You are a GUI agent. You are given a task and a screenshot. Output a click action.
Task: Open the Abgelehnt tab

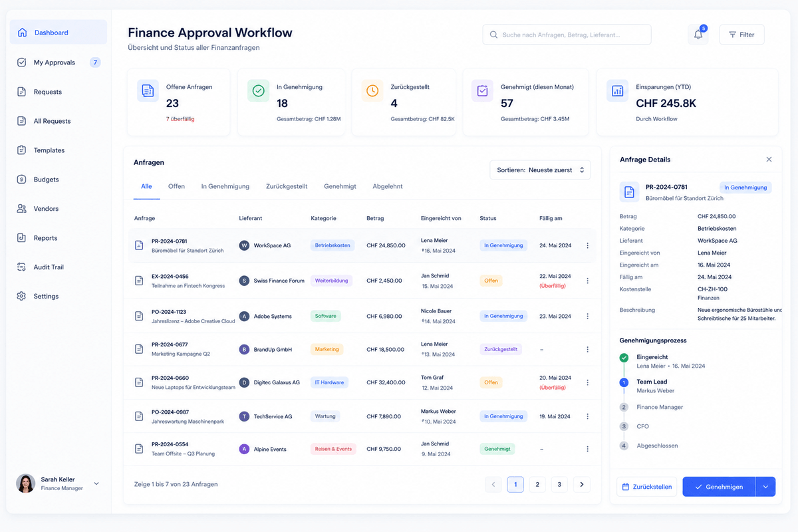tap(388, 186)
